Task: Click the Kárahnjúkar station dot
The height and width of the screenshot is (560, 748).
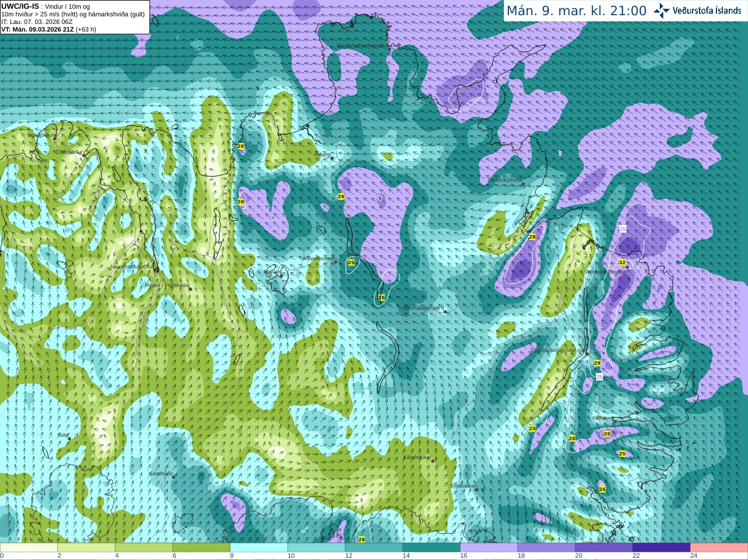Action: (433, 461)
